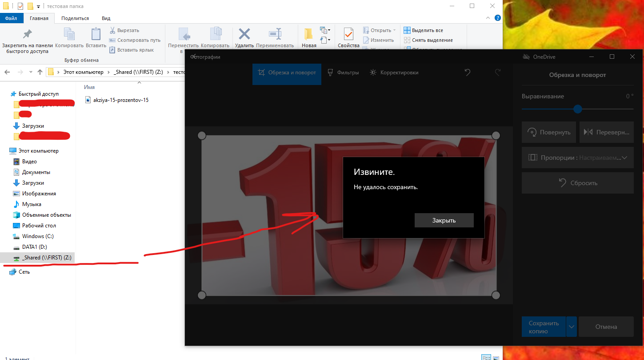644x360 pixels.
Task: Select the bottom-left crop handle
Action: coord(202,295)
